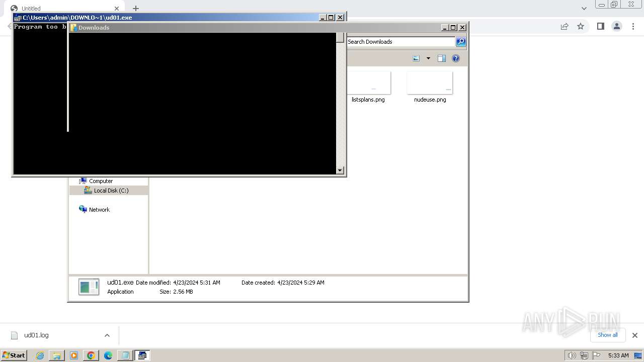Toggle Chrome side panel icon
Screen dimensions: 644x362
pos(600,26)
